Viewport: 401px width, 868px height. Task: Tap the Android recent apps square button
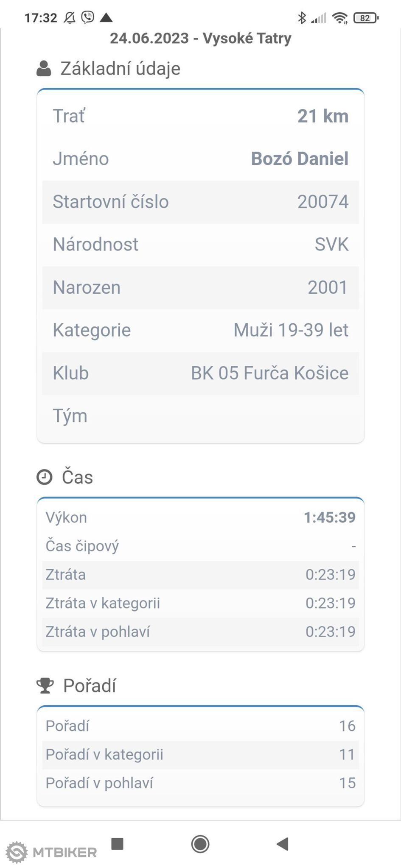tap(118, 844)
